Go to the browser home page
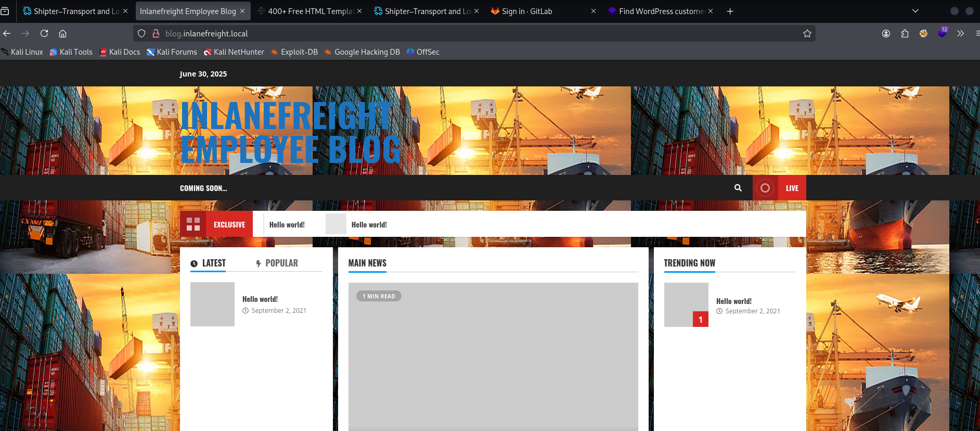The height and width of the screenshot is (431, 980). [x=62, y=33]
